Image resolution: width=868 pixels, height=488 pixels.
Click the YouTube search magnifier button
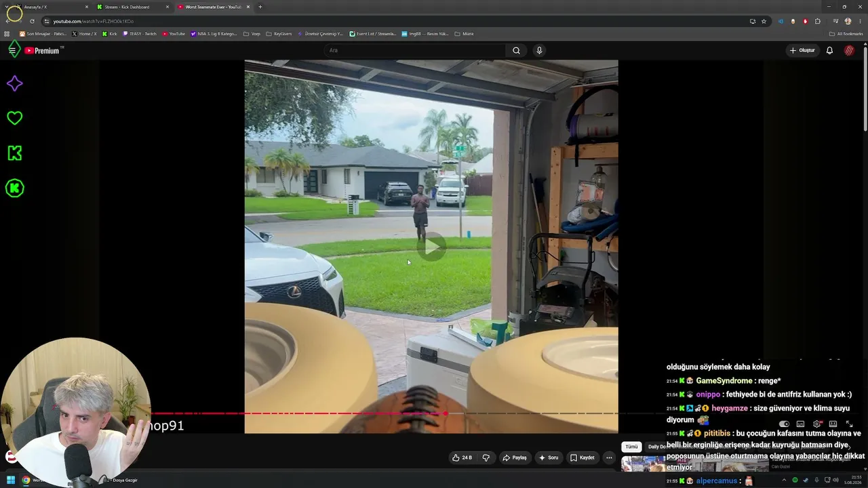[516, 50]
